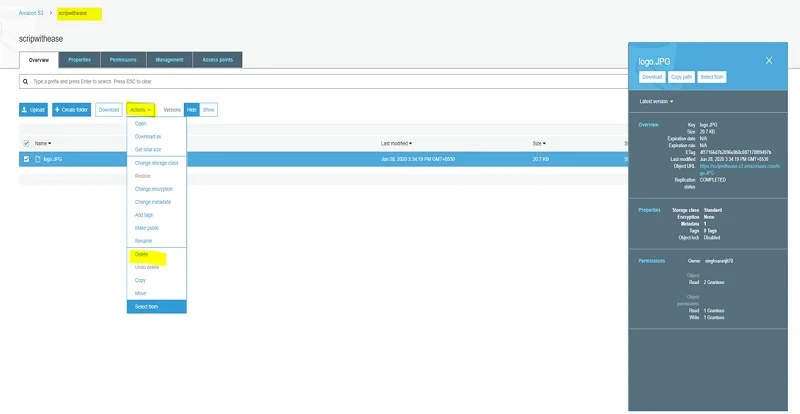Switch to the Overview tab
This screenshot has width=800, height=414.
pos(39,60)
